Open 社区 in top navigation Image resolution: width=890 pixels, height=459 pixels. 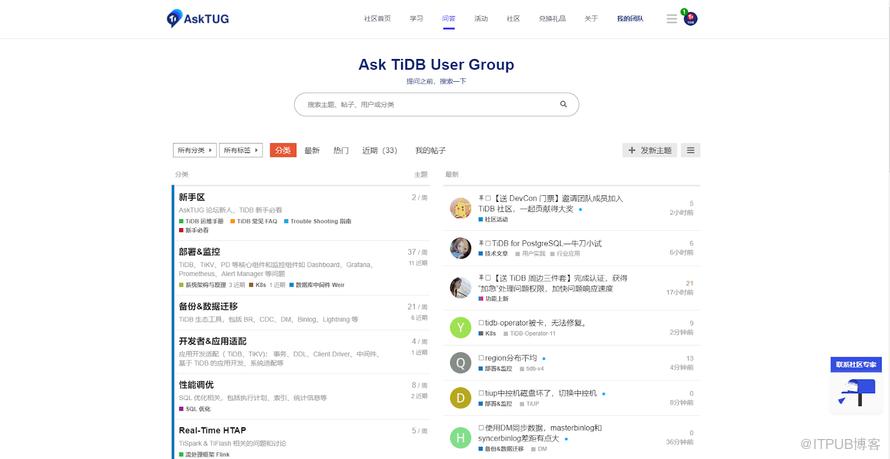pyautogui.click(x=513, y=19)
